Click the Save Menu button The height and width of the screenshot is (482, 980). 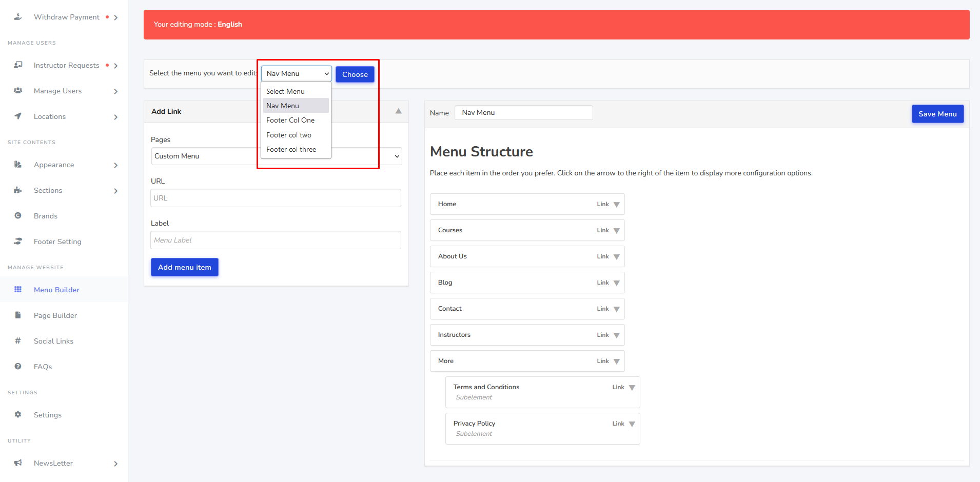point(937,114)
